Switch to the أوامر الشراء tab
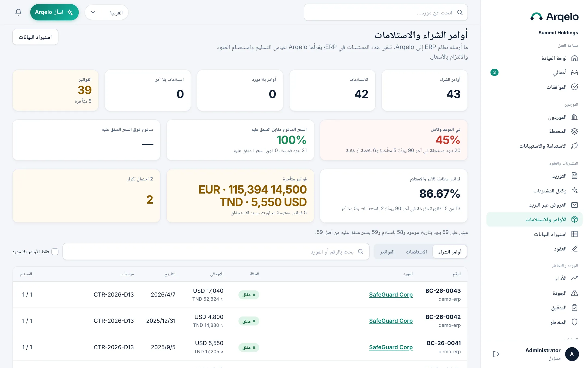The height and width of the screenshot is (368, 588). coord(450,252)
